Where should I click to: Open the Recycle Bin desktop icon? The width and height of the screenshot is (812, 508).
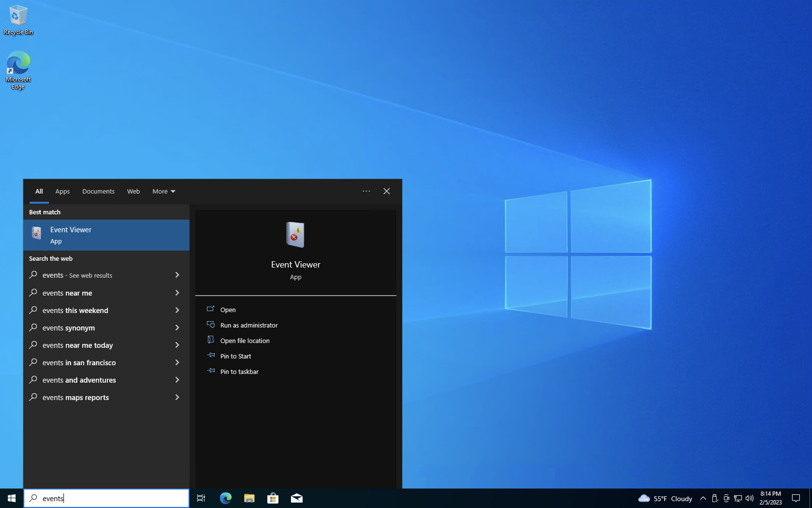18,20
